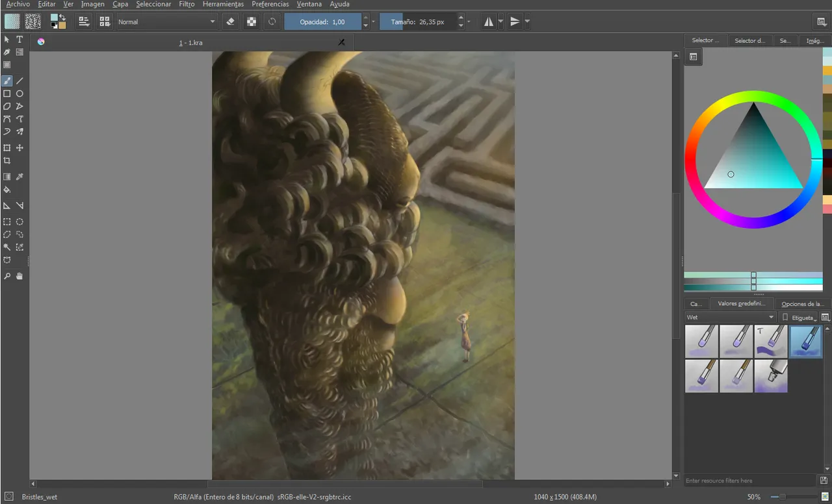Open the workspace chooser in the toolbar
This screenshot has width=832, height=504.
coord(822,21)
